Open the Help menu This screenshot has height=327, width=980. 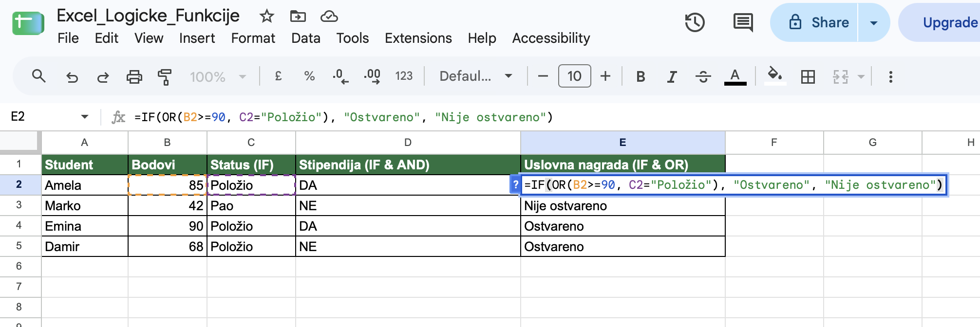[482, 38]
